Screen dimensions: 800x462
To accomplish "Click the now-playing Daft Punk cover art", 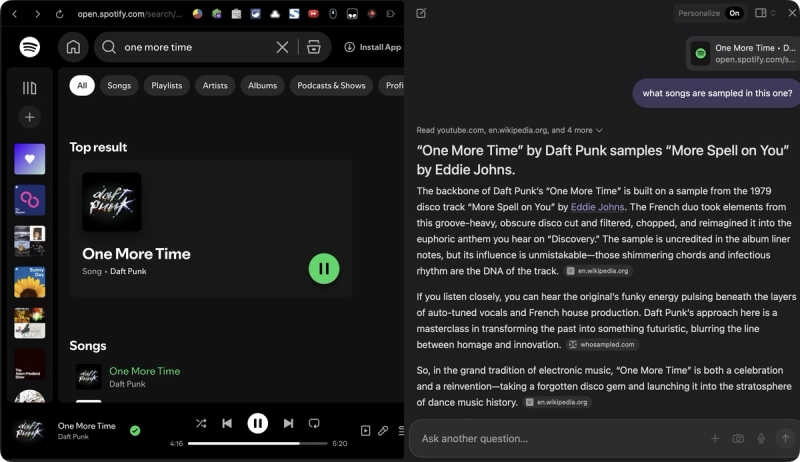I will (x=30, y=430).
